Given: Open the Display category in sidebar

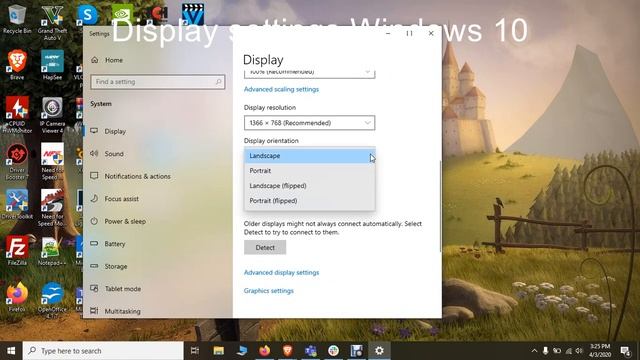Looking at the screenshot, I should (x=158, y=131).
